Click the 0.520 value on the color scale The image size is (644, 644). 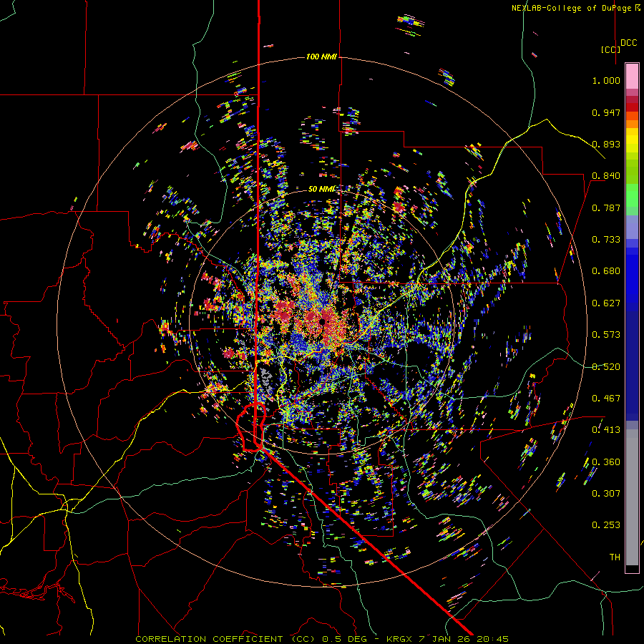pyautogui.click(x=606, y=367)
